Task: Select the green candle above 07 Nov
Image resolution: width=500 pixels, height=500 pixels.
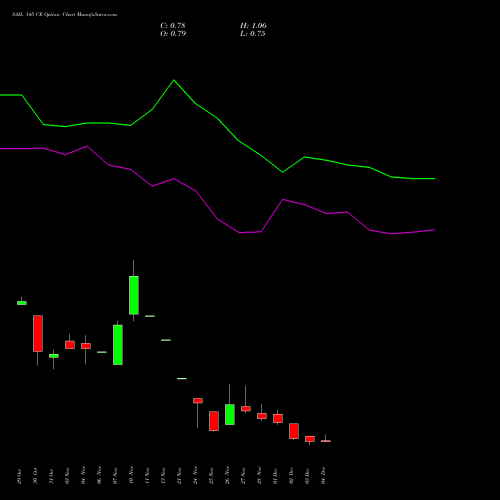Action: pos(118,345)
